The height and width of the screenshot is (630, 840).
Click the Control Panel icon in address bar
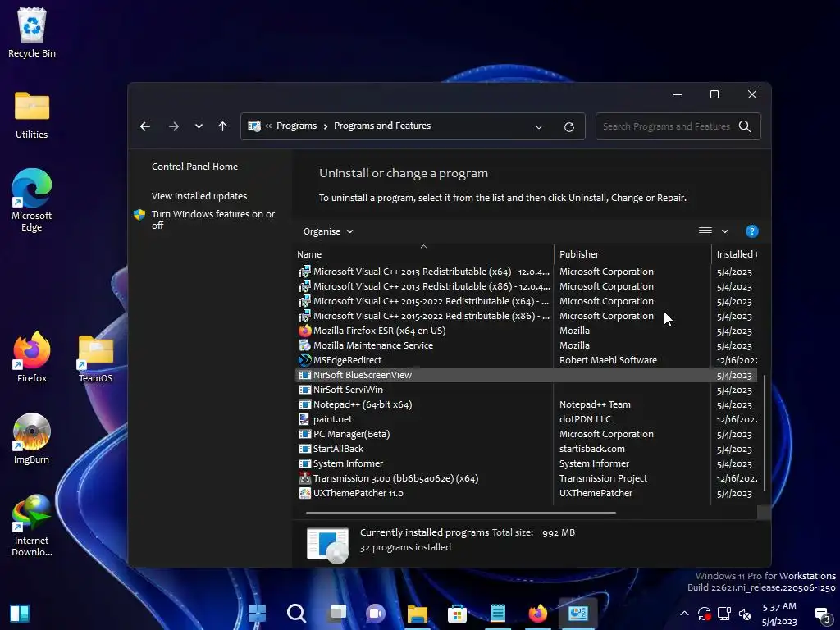pos(254,126)
